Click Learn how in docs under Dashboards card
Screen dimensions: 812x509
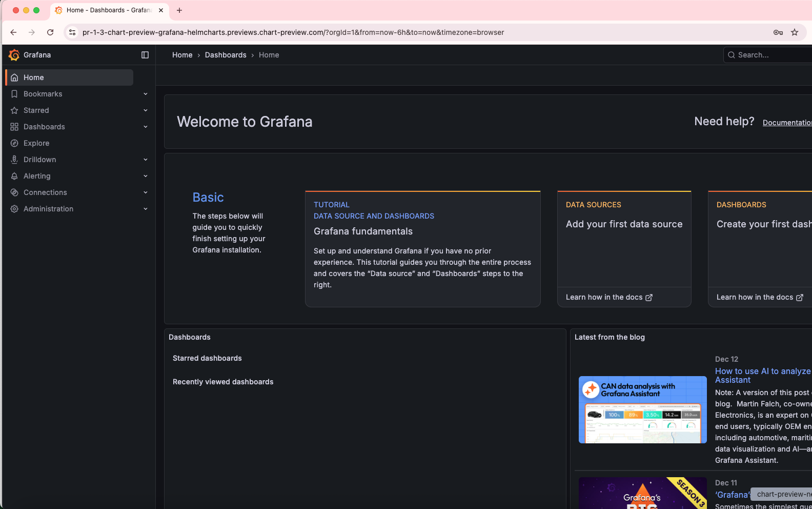point(760,298)
